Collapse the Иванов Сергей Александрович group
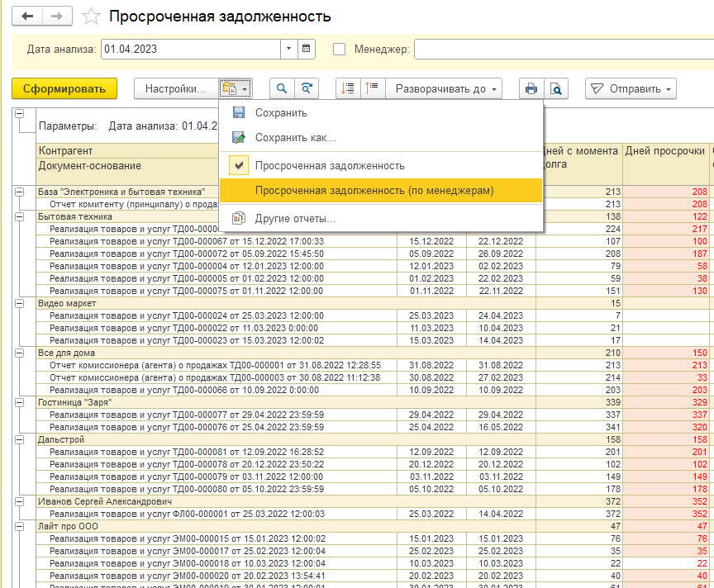 click(20, 501)
